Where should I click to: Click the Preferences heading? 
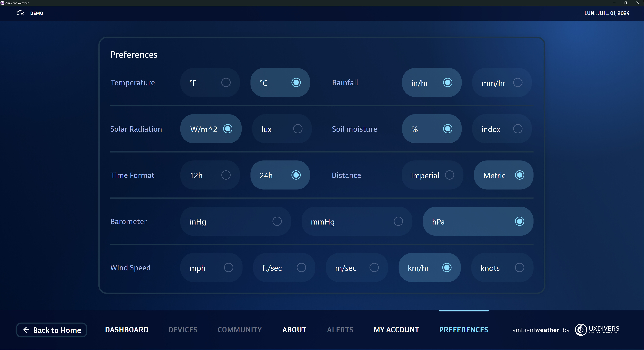(x=134, y=54)
